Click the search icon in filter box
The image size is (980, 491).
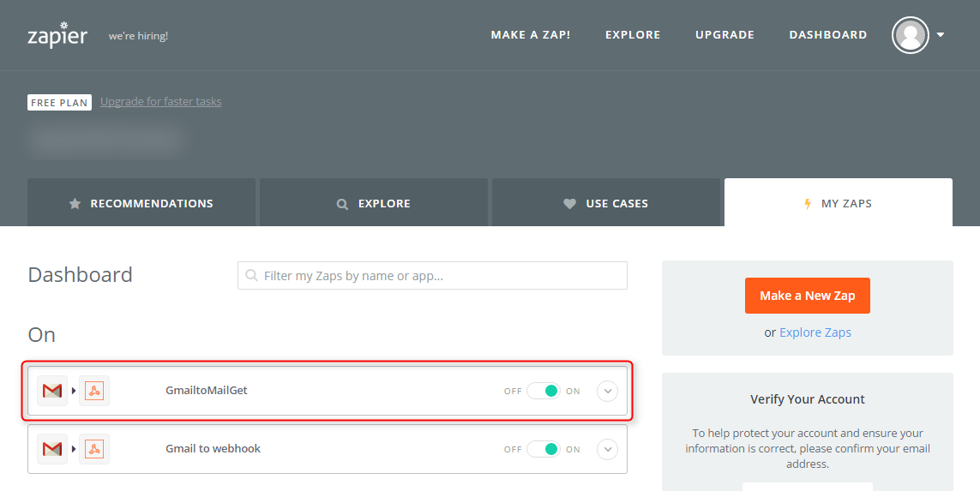[251, 275]
